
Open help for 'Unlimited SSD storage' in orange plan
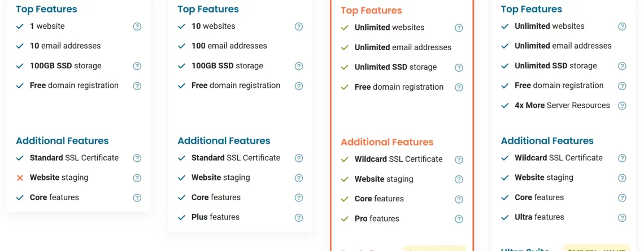click(459, 68)
